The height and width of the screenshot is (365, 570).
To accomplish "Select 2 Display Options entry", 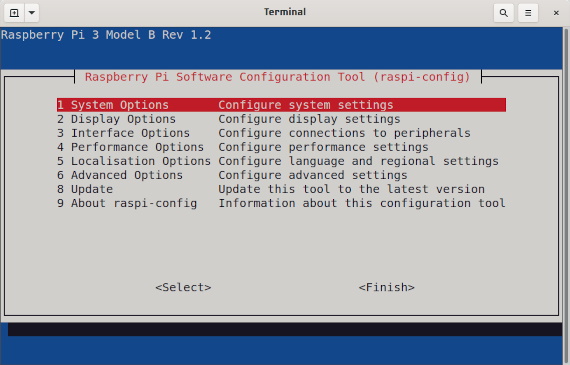I will click(281, 119).
